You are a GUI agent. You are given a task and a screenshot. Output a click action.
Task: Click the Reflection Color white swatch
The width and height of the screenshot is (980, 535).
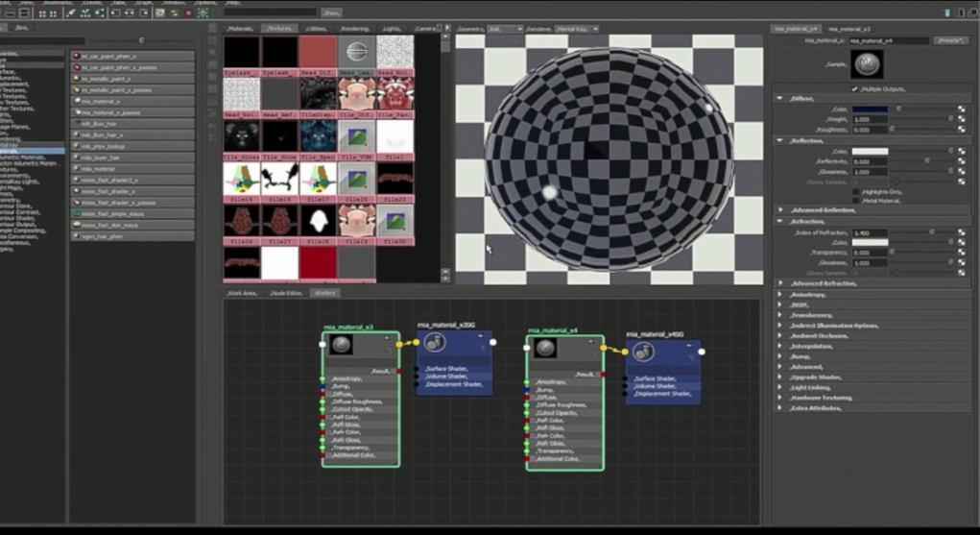point(870,151)
